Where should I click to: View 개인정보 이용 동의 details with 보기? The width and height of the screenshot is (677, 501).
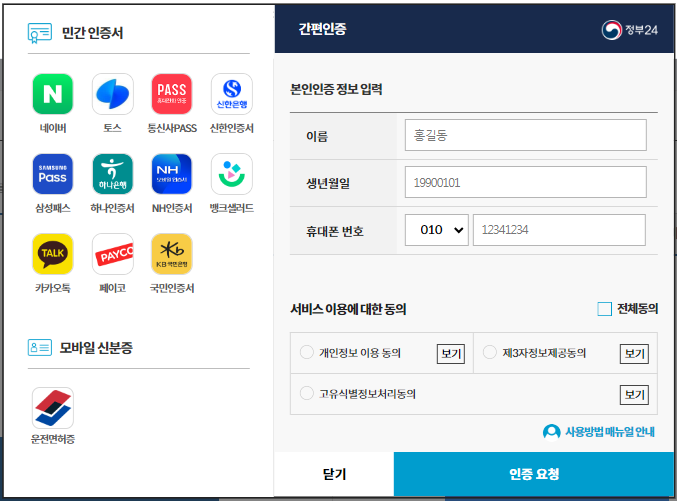tap(451, 354)
